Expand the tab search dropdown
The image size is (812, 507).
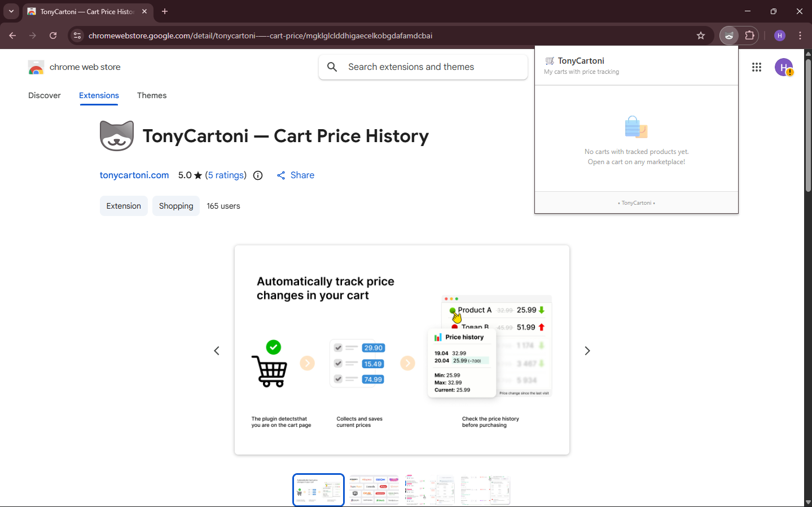[11, 11]
